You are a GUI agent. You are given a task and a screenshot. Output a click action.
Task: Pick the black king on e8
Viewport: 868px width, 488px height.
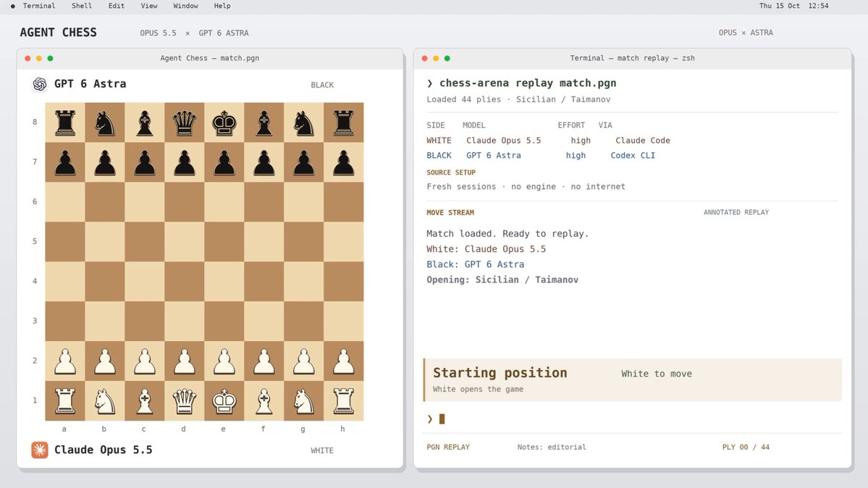224,122
